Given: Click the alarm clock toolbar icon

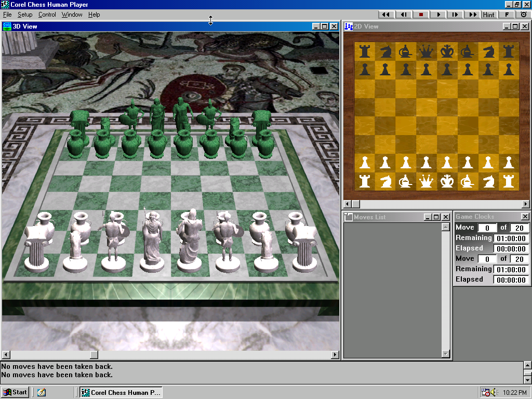Looking at the screenshot, I should tap(524, 15).
